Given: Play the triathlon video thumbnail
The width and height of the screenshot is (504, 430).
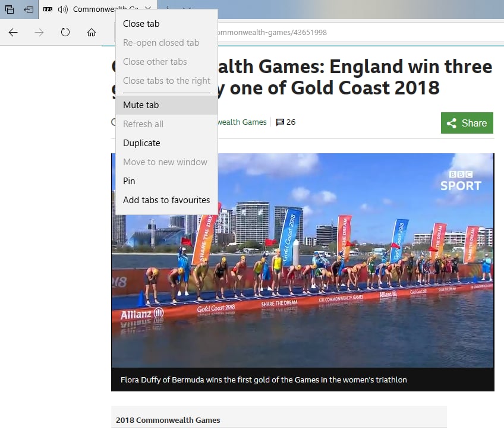Looking at the screenshot, I should 303,261.
